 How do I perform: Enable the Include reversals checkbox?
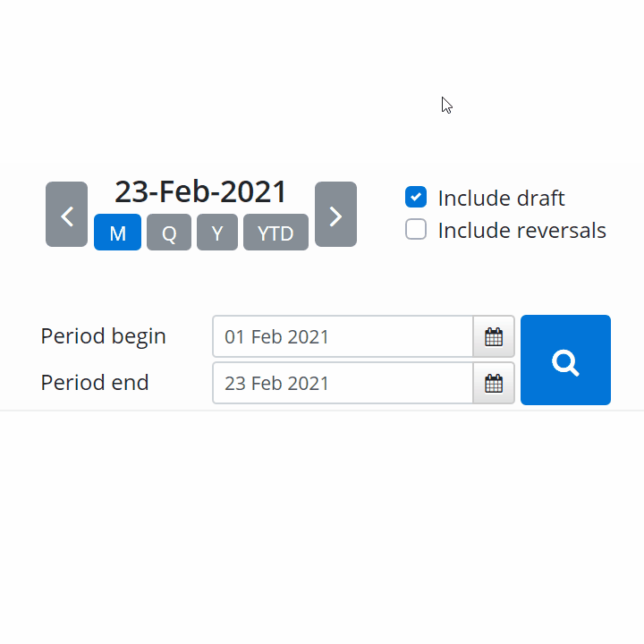(416, 229)
